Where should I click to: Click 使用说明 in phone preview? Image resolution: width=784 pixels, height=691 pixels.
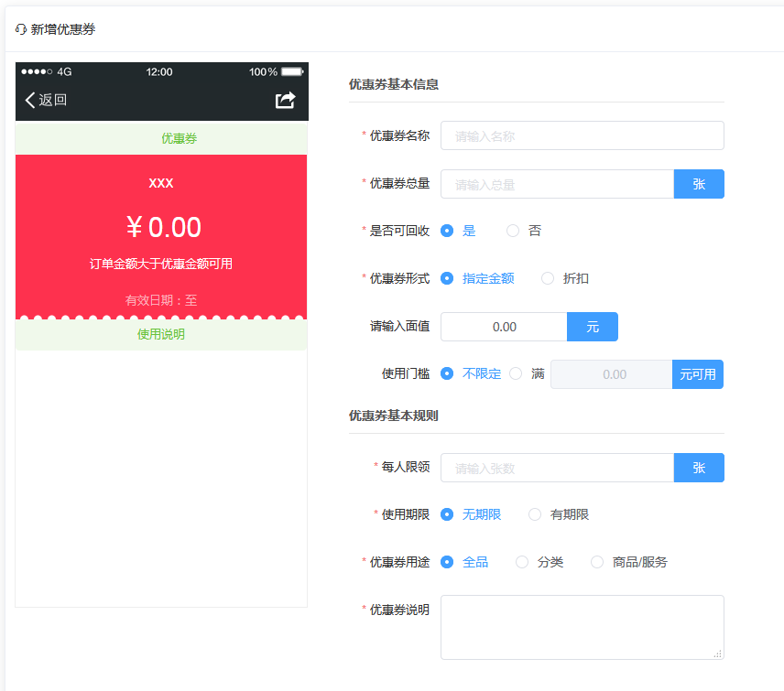[x=161, y=334]
